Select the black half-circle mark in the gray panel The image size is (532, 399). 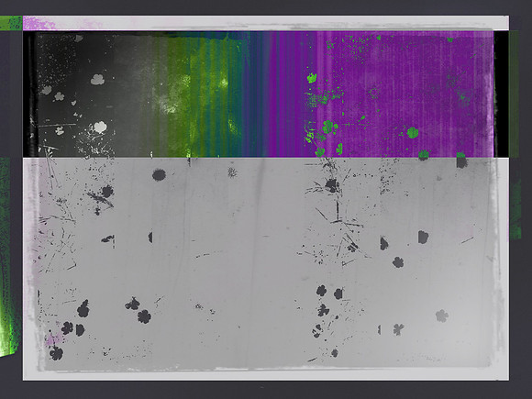pos(150,238)
